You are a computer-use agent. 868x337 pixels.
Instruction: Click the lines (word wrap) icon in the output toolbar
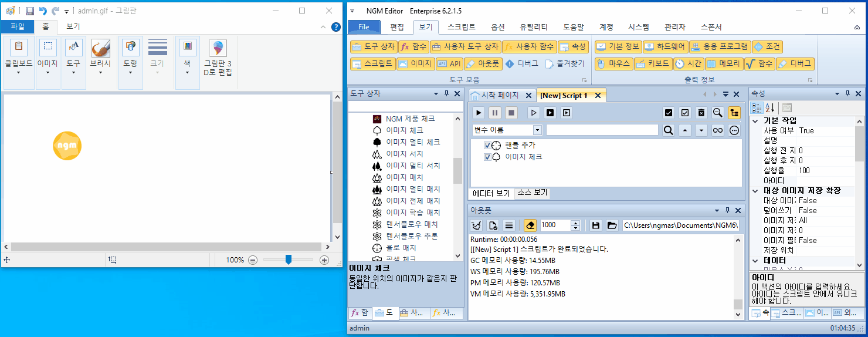pyautogui.click(x=509, y=225)
